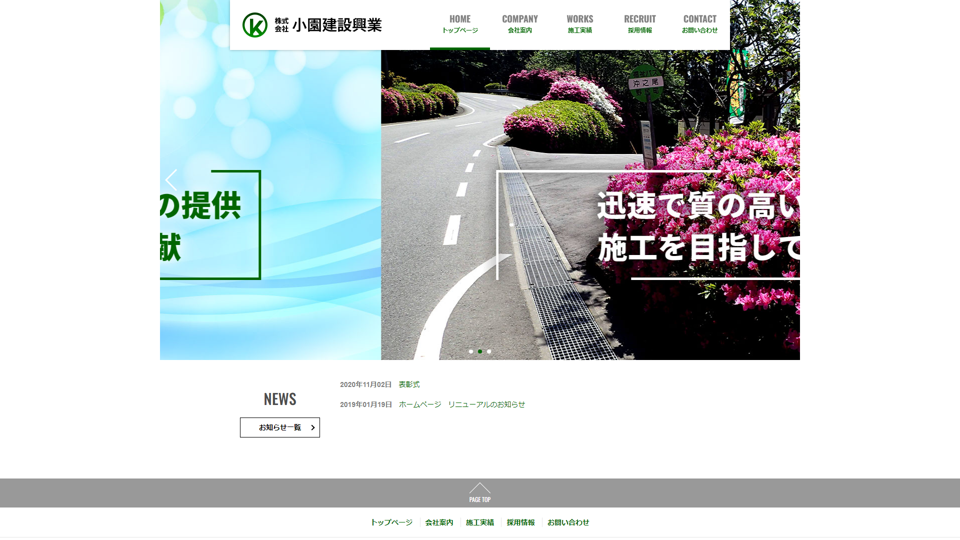960x540 pixels.
Task: Click footer link 会社案内
Action: pyautogui.click(x=439, y=523)
